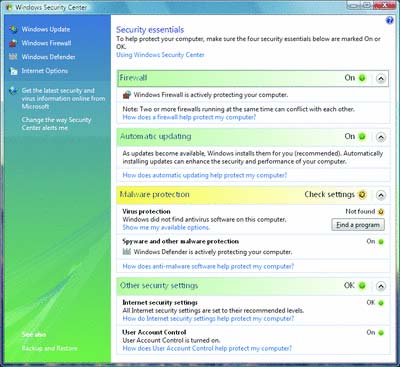
Task: Open Change the way Security Center alerts me
Action: (56, 124)
